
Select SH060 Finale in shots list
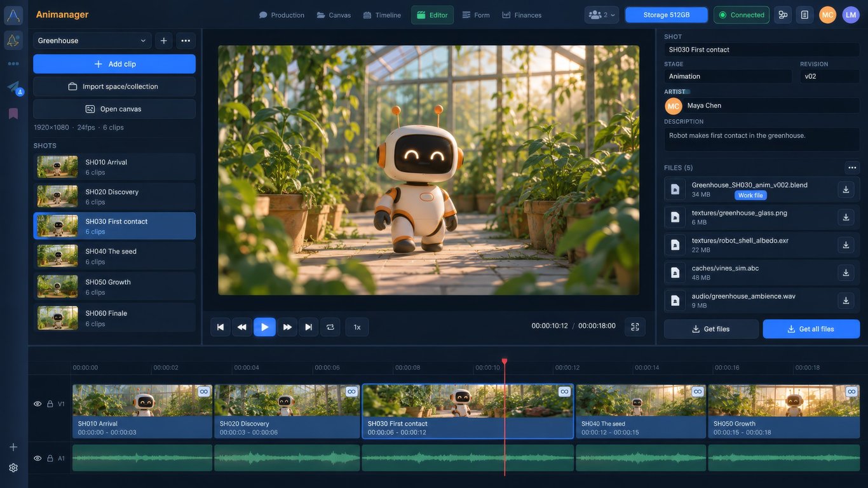click(x=114, y=318)
